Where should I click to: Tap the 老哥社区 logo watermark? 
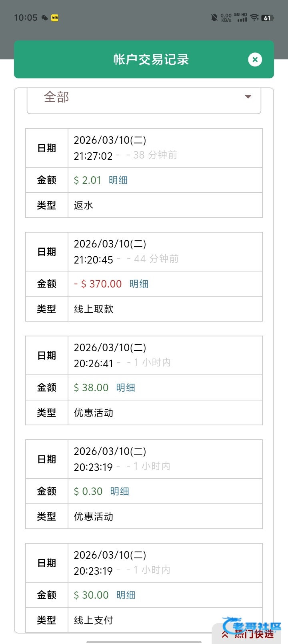tap(253, 626)
